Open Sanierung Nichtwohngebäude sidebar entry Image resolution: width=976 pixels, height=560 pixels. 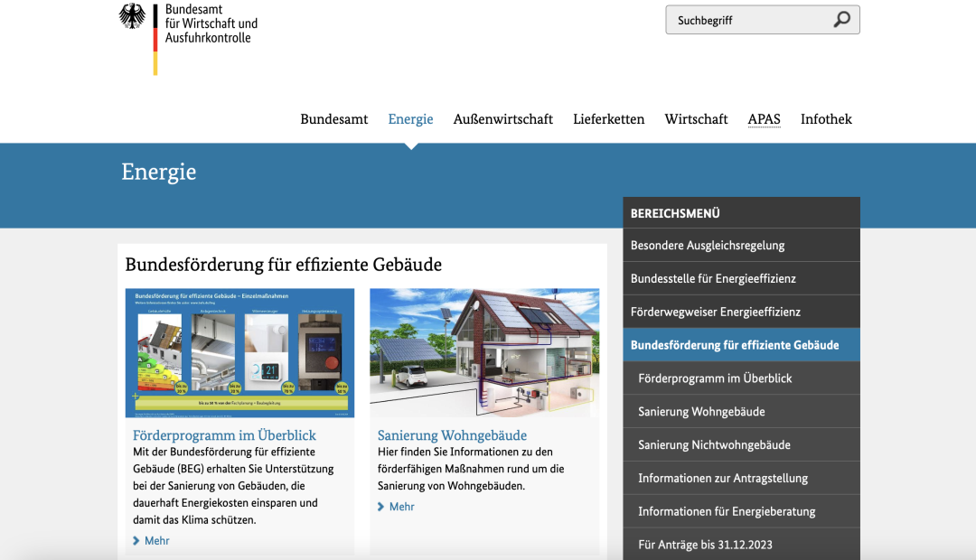(741, 445)
